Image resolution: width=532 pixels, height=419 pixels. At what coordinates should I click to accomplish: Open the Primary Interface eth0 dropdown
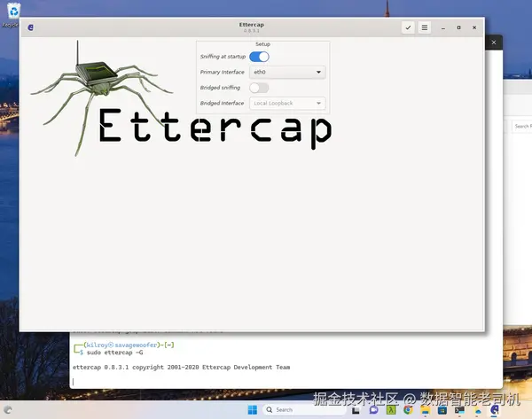click(x=287, y=73)
